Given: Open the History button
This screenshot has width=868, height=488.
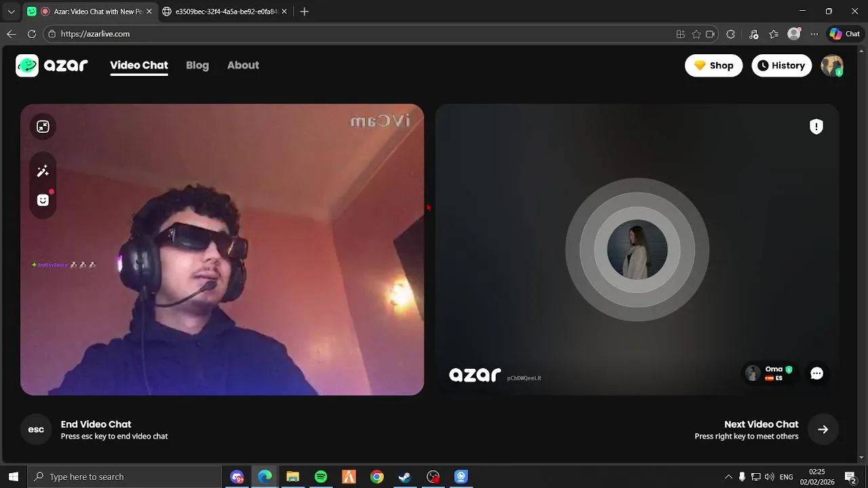Looking at the screenshot, I should click(x=781, y=66).
